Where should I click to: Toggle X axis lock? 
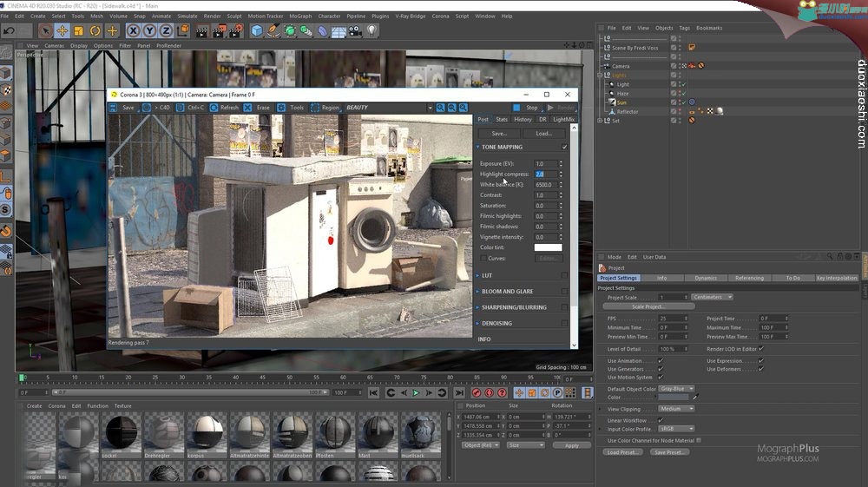tap(134, 31)
